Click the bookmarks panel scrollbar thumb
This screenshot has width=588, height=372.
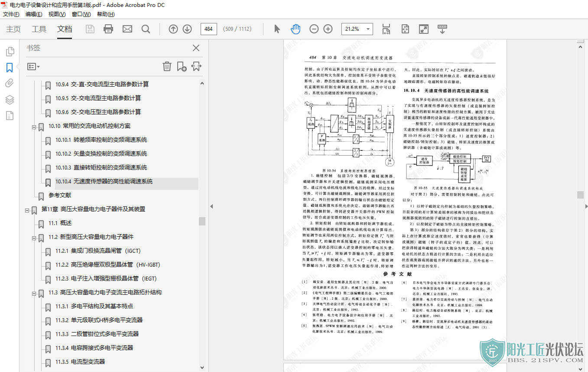point(202,221)
